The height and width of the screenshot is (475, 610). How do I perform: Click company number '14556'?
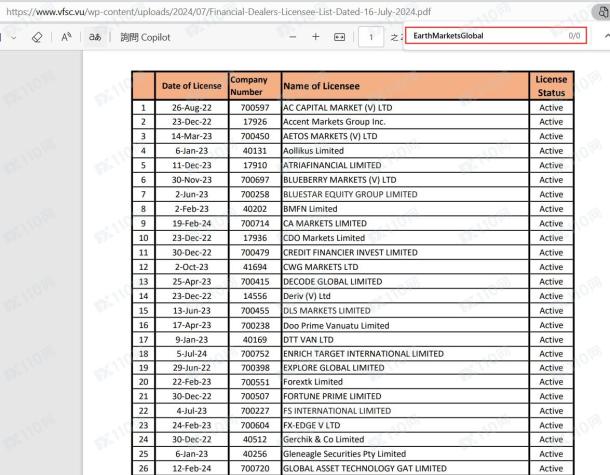coord(255,296)
